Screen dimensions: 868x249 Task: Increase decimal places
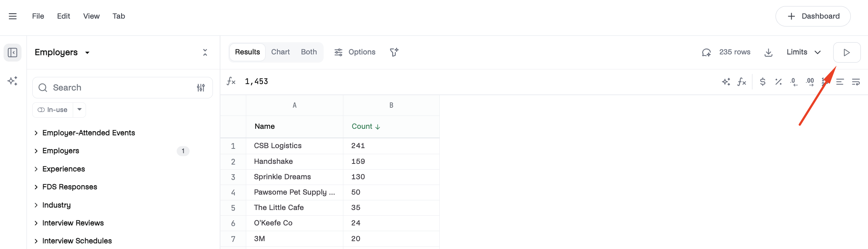[x=810, y=82]
